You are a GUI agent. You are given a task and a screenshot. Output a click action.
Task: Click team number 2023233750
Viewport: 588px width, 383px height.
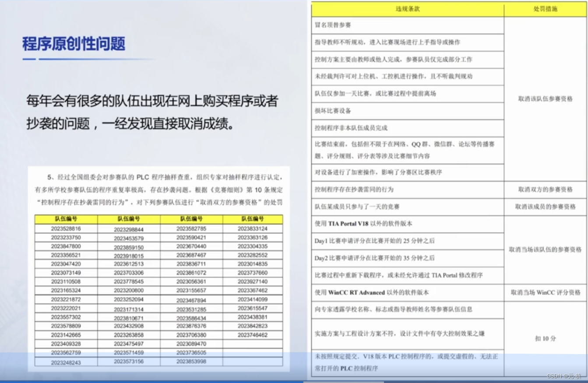click(66, 237)
